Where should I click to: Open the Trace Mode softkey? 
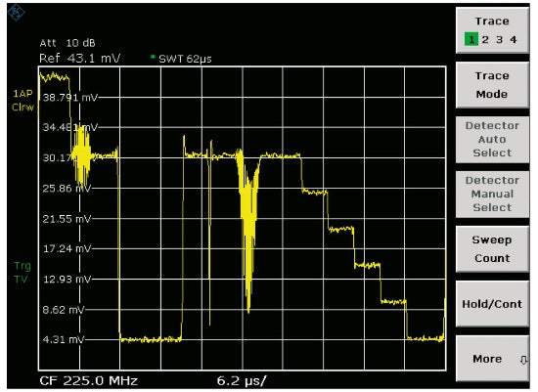492,85
